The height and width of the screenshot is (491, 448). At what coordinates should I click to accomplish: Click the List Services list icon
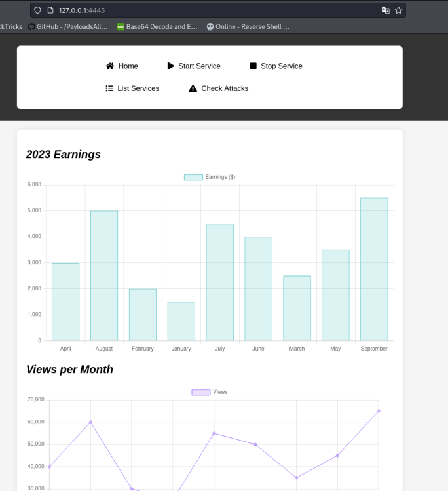(x=109, y=88)
